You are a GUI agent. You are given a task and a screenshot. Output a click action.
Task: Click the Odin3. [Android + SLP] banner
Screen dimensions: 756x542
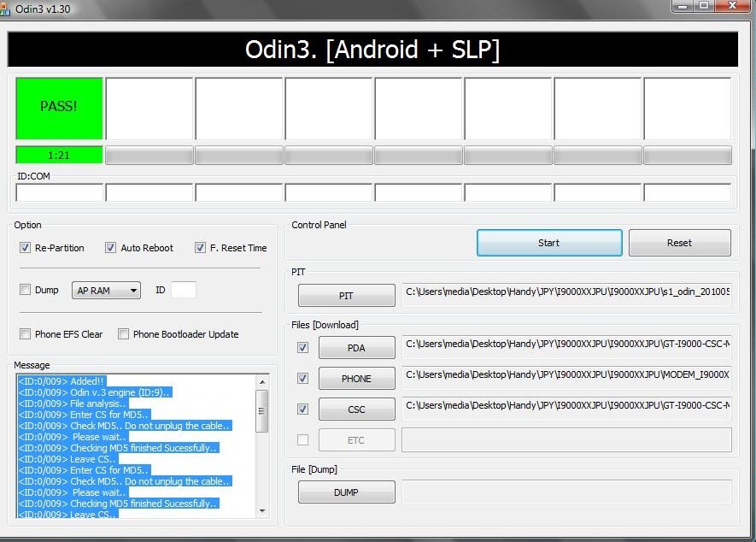coord(372,50)
